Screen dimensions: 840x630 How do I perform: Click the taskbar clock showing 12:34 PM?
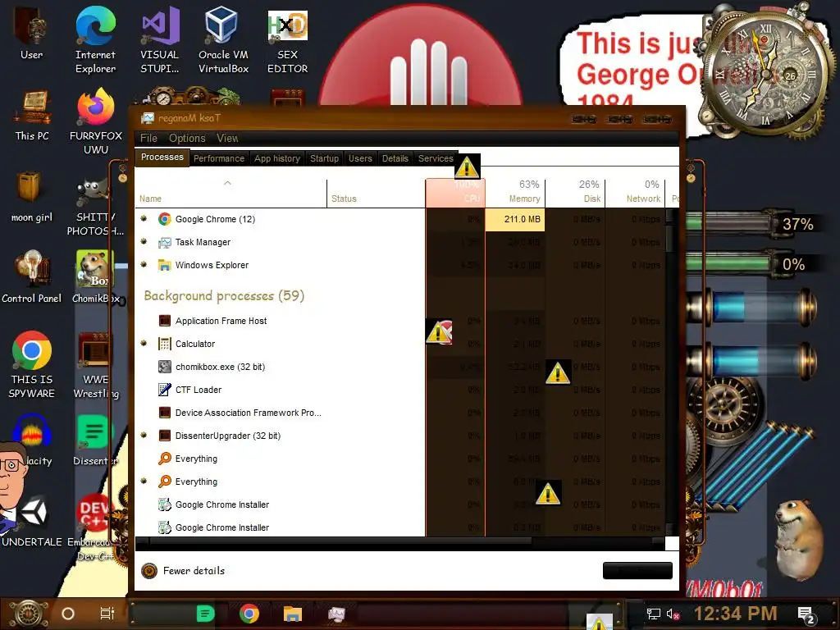pos(736,614)
